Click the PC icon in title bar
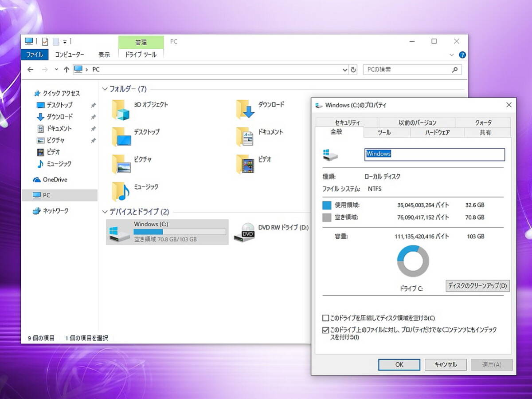This screenshot has height=399, width=532. click(29, 41)
